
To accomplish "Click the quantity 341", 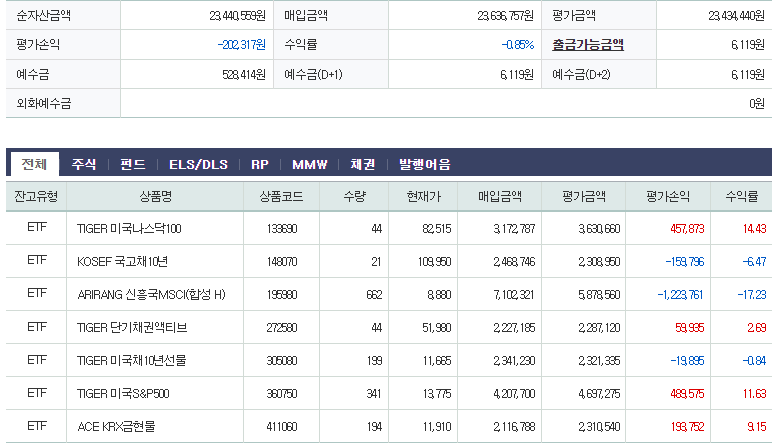I will [374, 394].
